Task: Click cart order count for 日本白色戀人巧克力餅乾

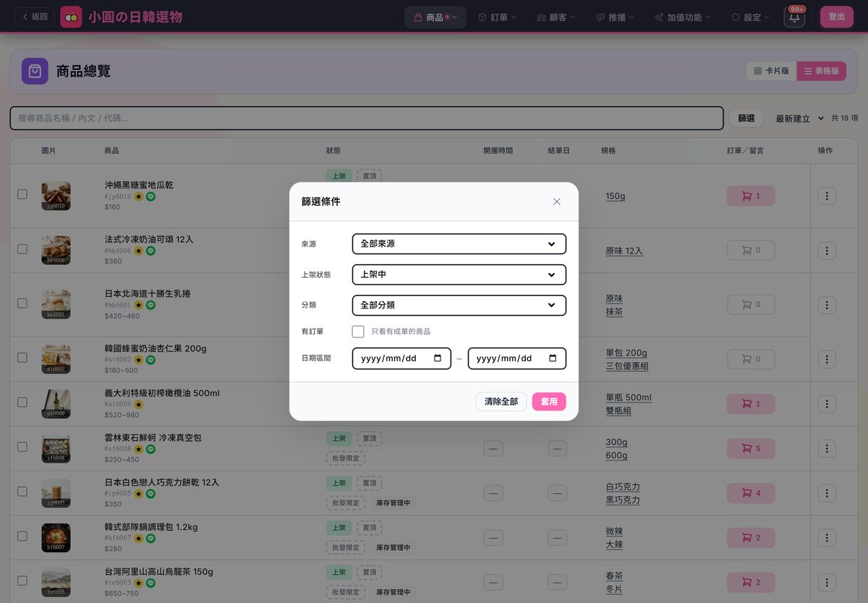Action: [x=751, y=493]
